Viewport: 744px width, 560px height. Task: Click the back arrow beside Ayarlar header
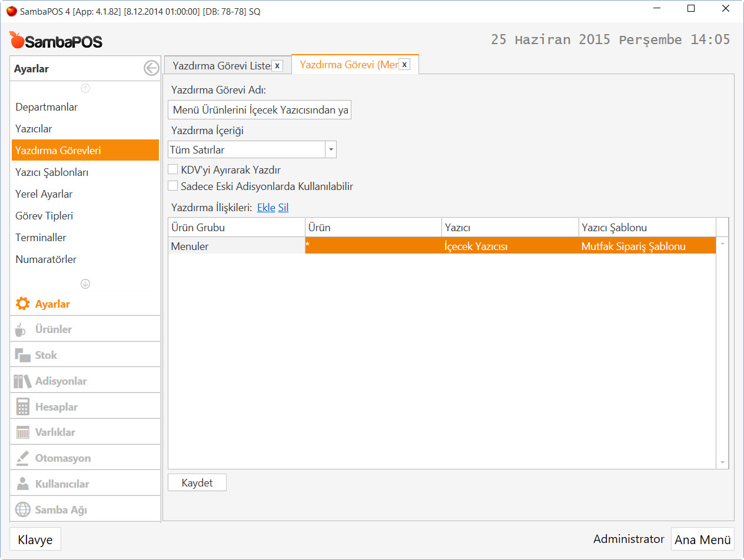click(151, 69)
